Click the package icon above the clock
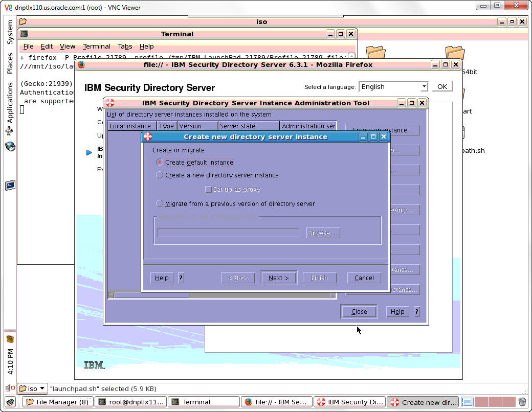This screenshot has width=532, height=412. [x=10, y=339]
